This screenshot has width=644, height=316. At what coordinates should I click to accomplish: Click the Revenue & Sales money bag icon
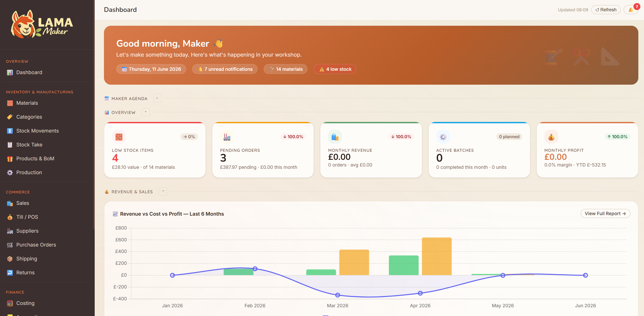pos(107,192)
